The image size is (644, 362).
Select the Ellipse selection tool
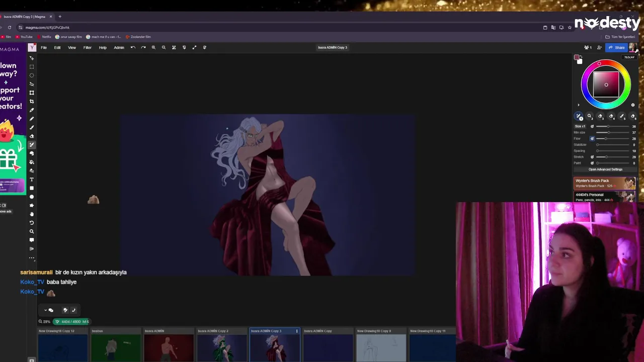[32, 75]
